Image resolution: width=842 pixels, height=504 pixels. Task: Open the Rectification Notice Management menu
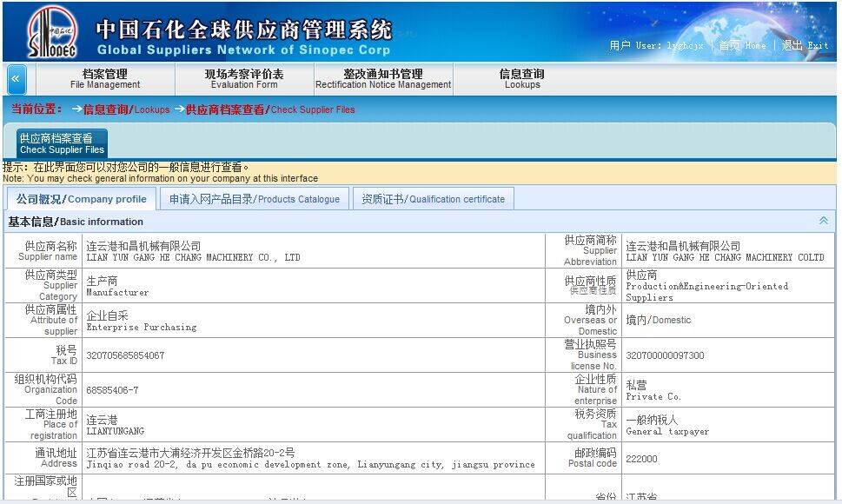(383, 79)
